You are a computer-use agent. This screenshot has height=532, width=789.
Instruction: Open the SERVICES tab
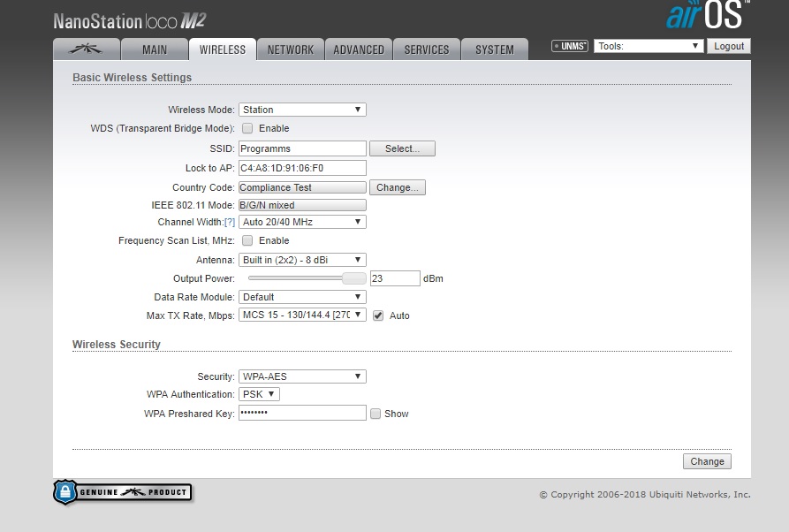426,49
